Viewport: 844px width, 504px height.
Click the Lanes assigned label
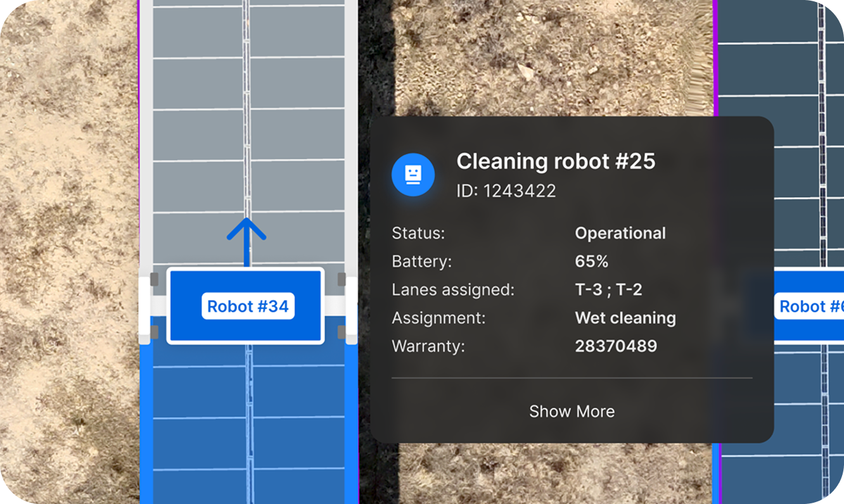click(x=452, y=290)
